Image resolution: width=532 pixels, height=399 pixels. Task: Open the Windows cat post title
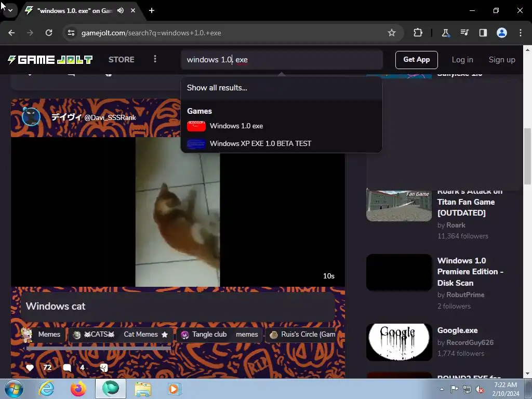[56, 306]
